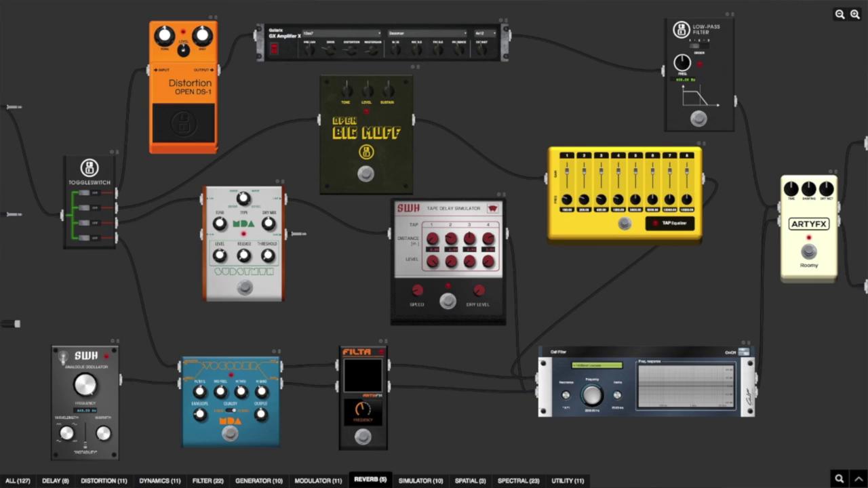Bypass the Low-Pass Filter footswitch
Screen dimensions: 868x488
click(x=698, y=119)
